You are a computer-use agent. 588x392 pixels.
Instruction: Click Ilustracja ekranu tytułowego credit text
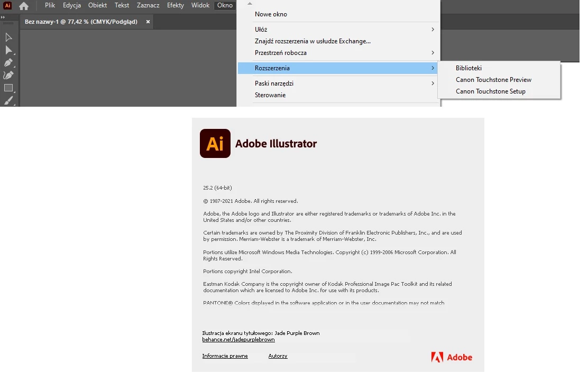point(261,333)
